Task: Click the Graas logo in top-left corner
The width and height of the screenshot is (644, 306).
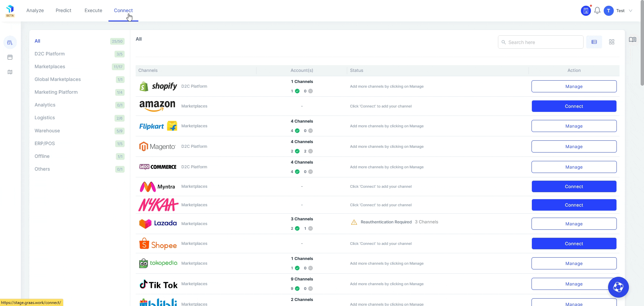Action: tap(10, 11)
